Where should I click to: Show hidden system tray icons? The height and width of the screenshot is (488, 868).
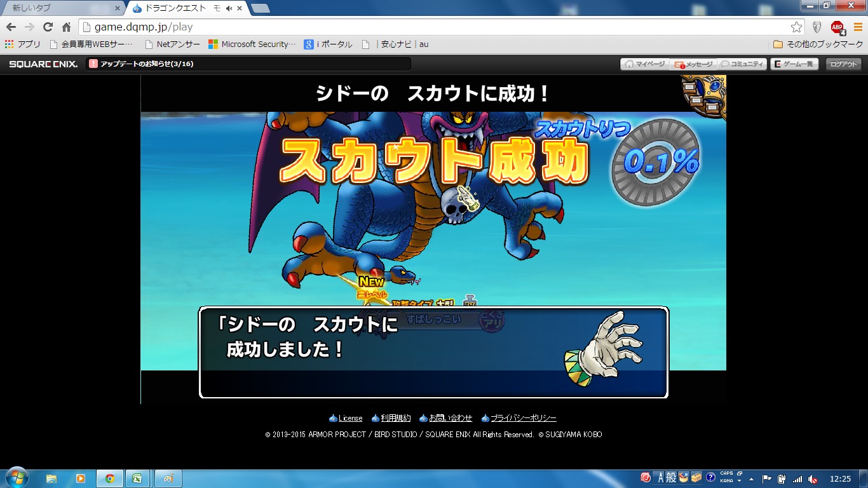coord(752,478)
